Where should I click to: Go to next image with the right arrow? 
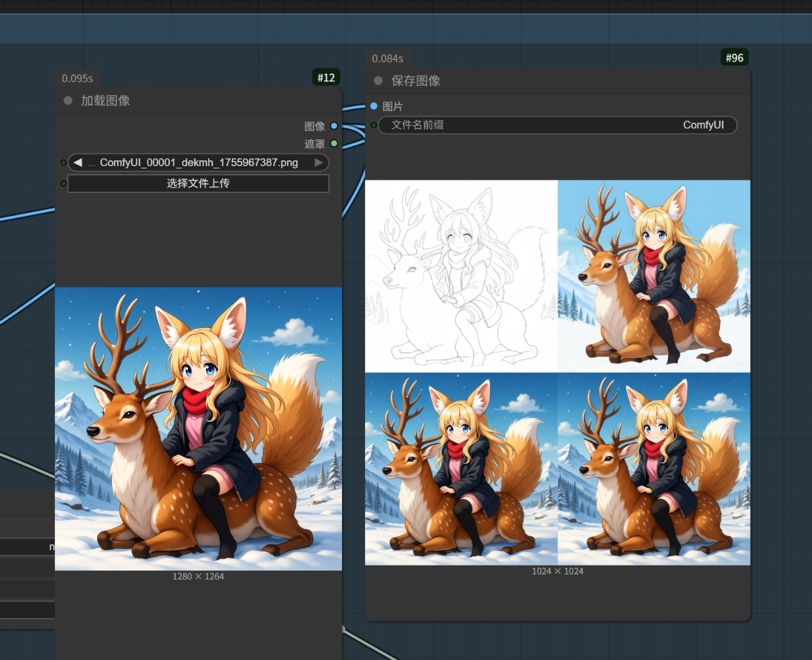click(x=318, y=163)
